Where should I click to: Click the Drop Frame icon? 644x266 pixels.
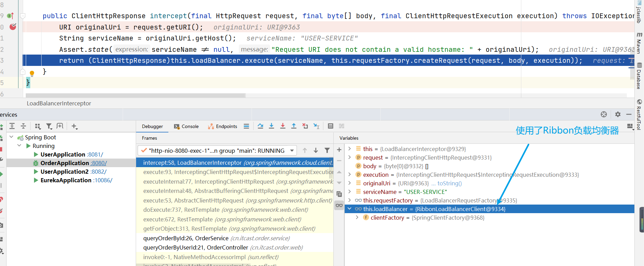pos(305,126)
